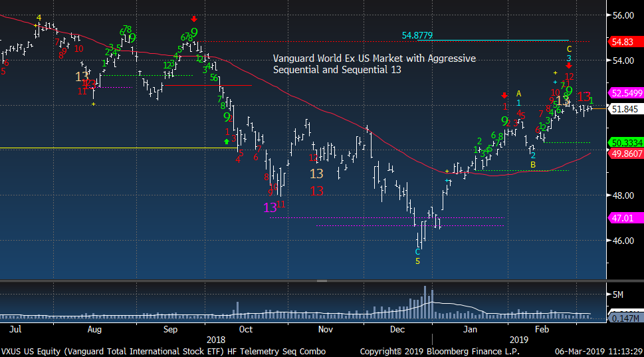Click the 06-Mar-2019 11:13:29 timestamp
Image resolution: width=644 pixels, height=357 pixels.
598,352
